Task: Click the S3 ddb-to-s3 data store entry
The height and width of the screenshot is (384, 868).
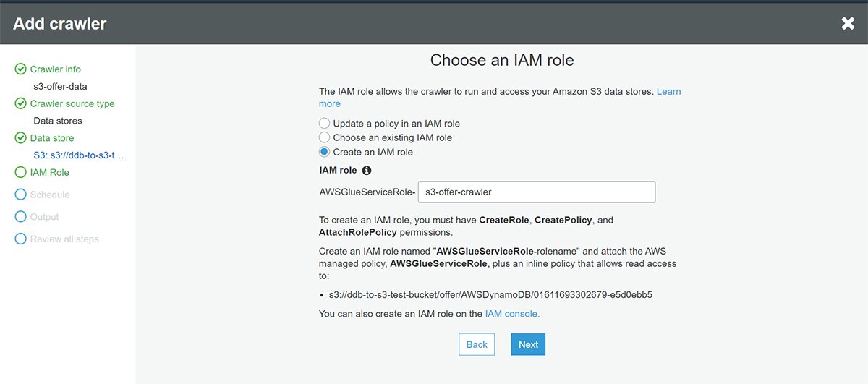Action: (79, 155)
